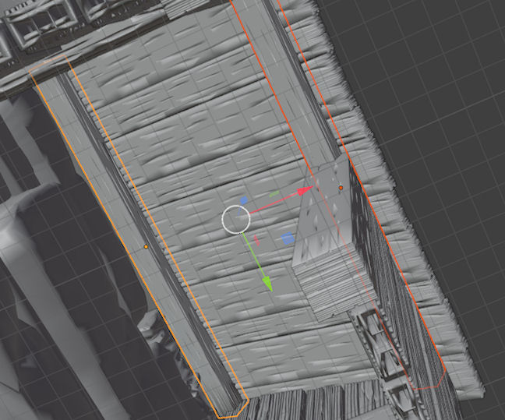
Task: Click the orange origin dot on the small box
Action: [x=341, y=188]
